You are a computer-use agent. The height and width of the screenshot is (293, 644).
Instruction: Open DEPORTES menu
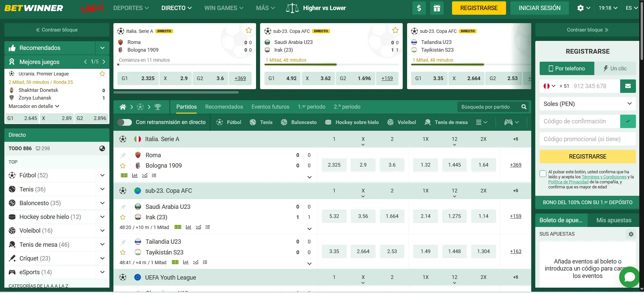pos(131,8)
